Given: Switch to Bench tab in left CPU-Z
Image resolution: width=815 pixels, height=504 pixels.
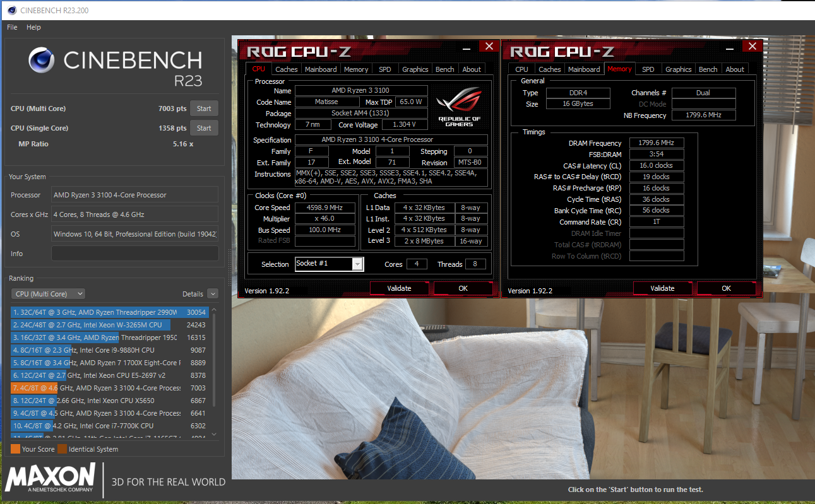Looking at the screenshot, I should (445, 69).
